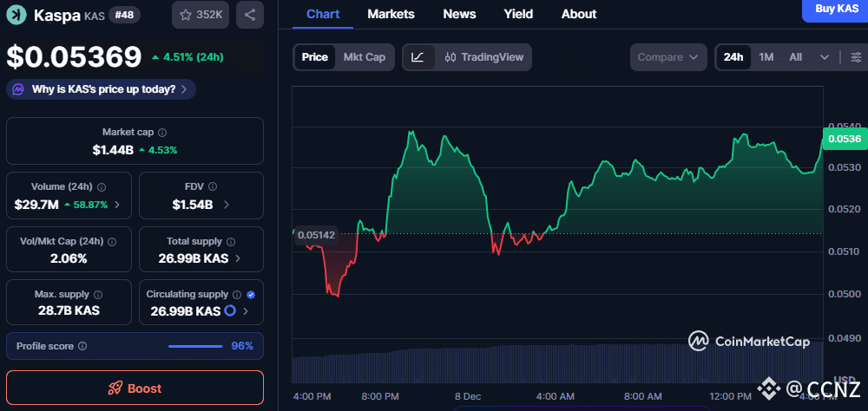Image resolution: width=868 pixels, height=411 pixels.
Task: Click the share icon button
Action: click(250, 15)
